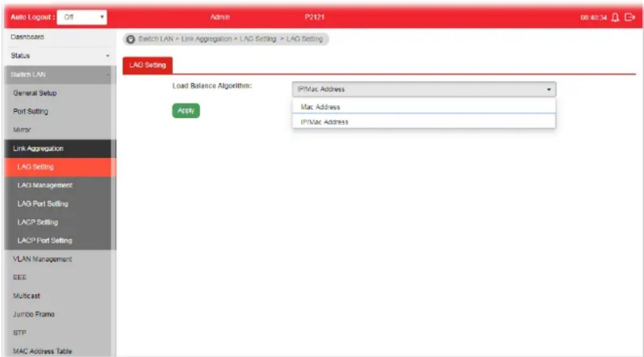The image size is (644, 357).
Task: Apply the LAG setting
Action: coord(186,110)
